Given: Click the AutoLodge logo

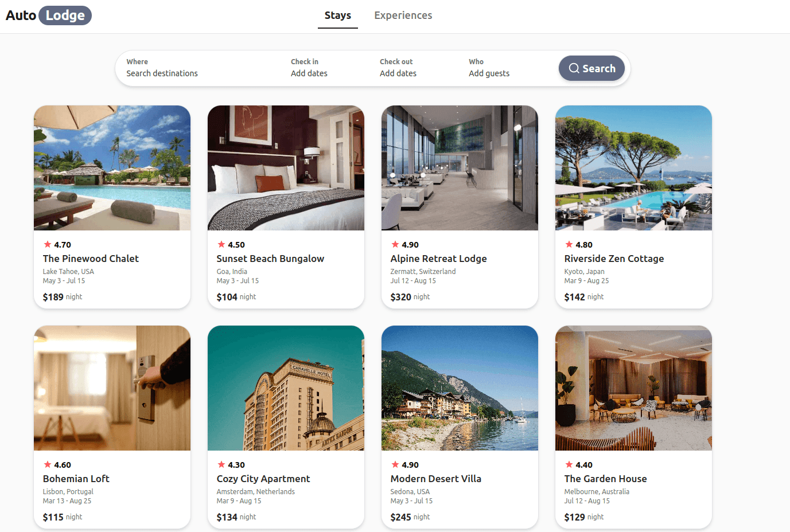Looking at the screenshot, I should [48, 15].
